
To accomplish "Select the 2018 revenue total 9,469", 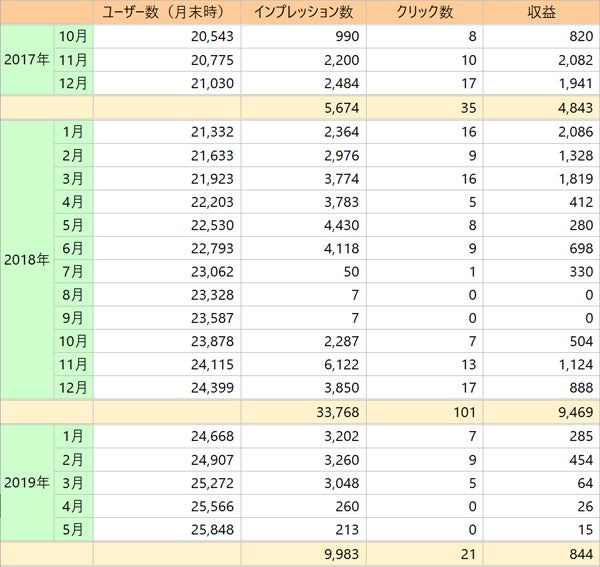I will point(541,411).
